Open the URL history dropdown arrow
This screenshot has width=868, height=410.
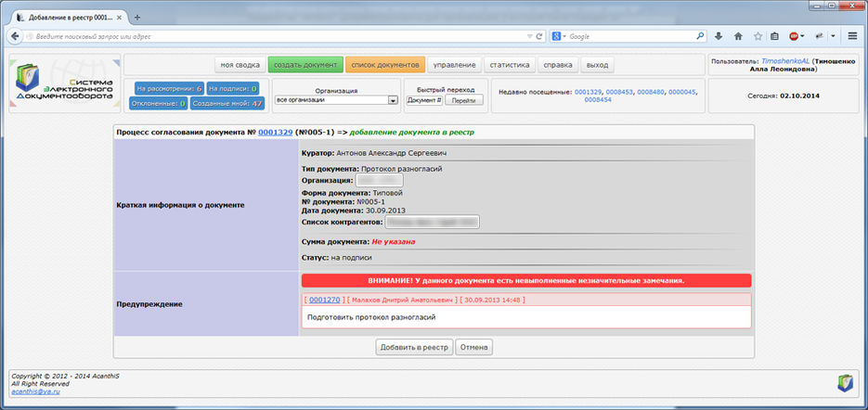click(530, 36)
